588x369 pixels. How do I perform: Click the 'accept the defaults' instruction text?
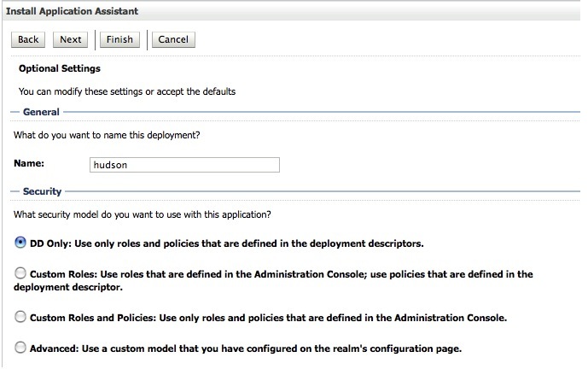126,91
